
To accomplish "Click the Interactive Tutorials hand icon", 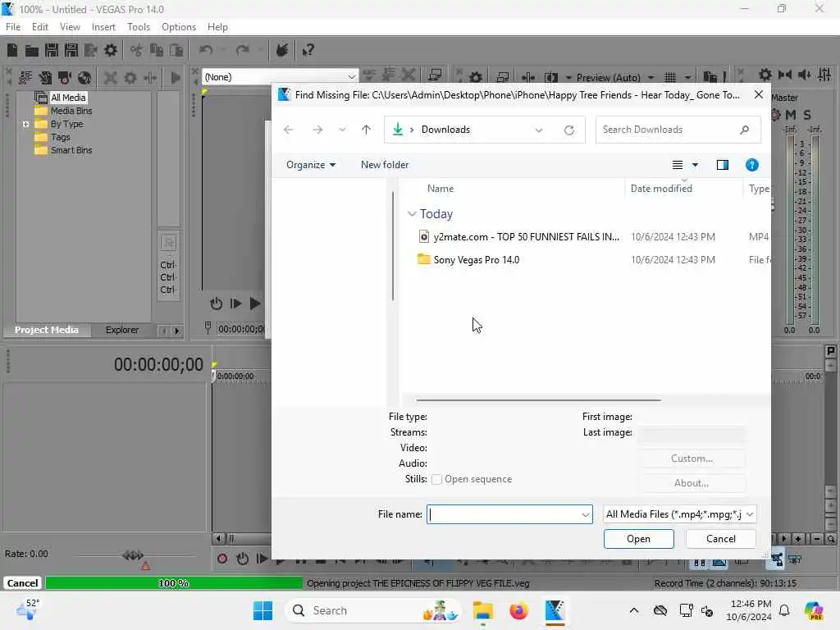I will pos(282,50).
